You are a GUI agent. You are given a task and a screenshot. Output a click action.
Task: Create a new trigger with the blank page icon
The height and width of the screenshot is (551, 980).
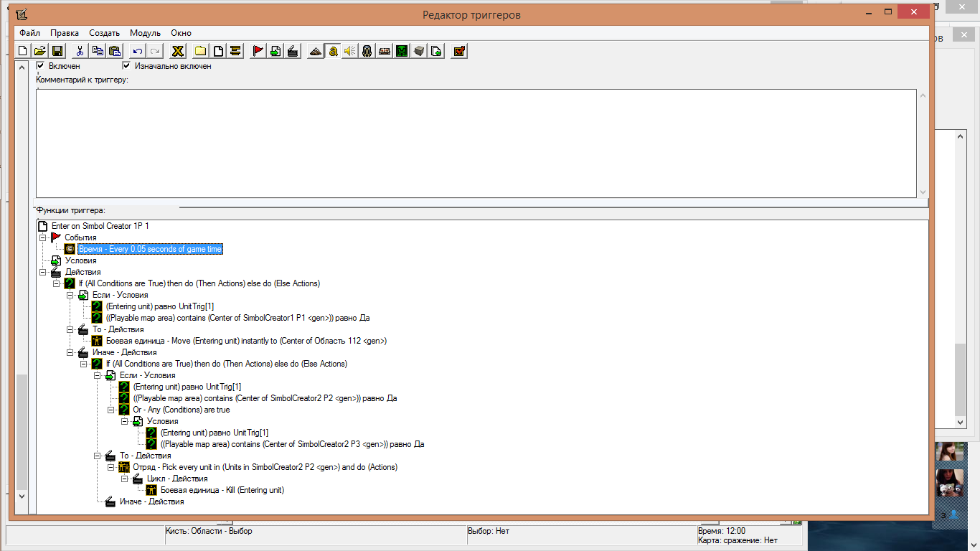[217, 51]
